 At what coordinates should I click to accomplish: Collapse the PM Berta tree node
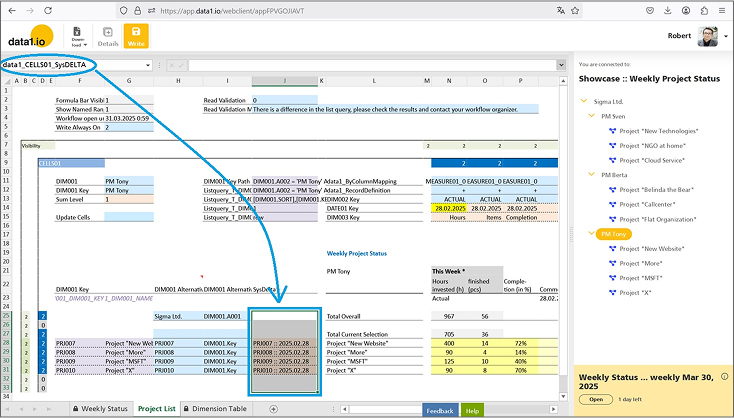click(591, 175)
